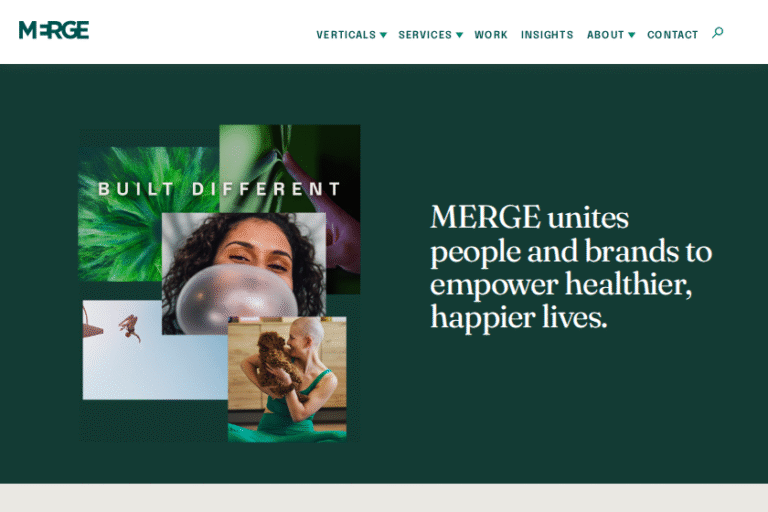Click the MERGE unites people headline
The image size is (768, 512).
[x=571, y=267]
